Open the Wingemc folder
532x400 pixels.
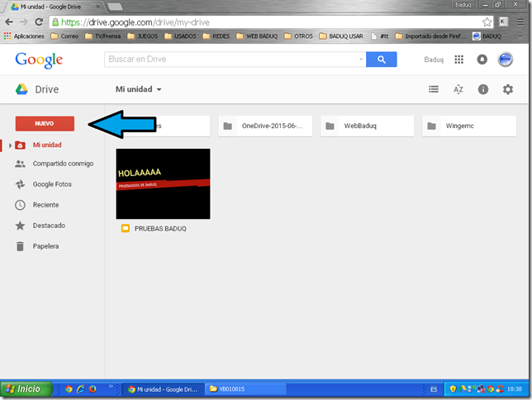tap(469, 126)
